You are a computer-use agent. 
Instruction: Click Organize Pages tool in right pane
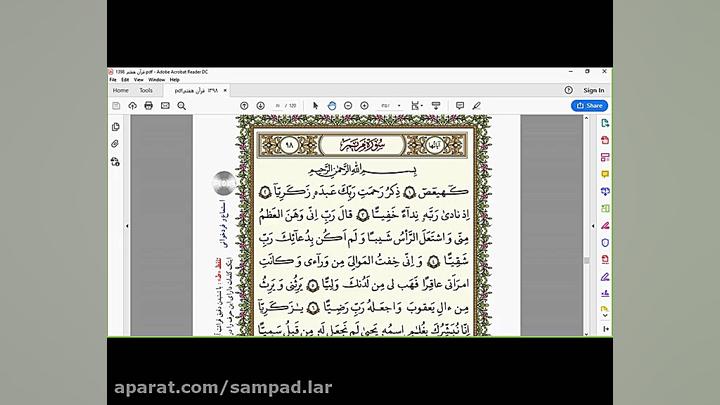click(x=605, y=208)
